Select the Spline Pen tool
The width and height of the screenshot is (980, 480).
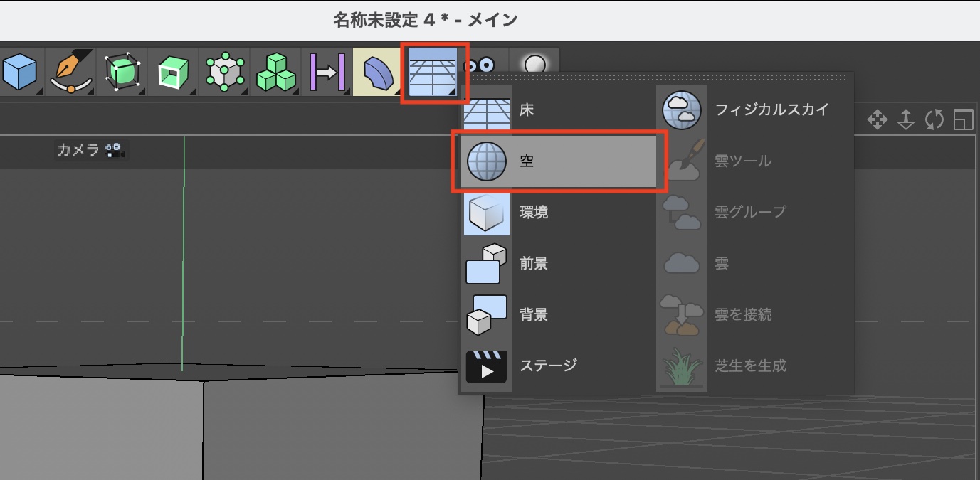[70, 72]
